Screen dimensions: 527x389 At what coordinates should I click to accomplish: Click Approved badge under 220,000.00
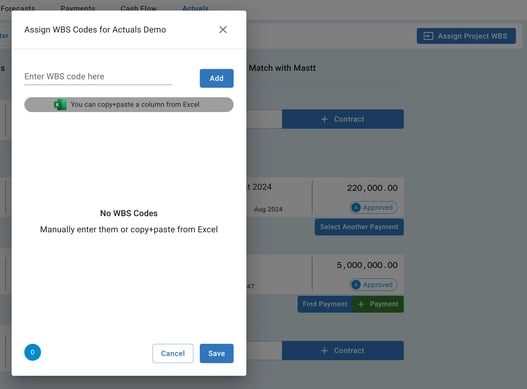374,207
